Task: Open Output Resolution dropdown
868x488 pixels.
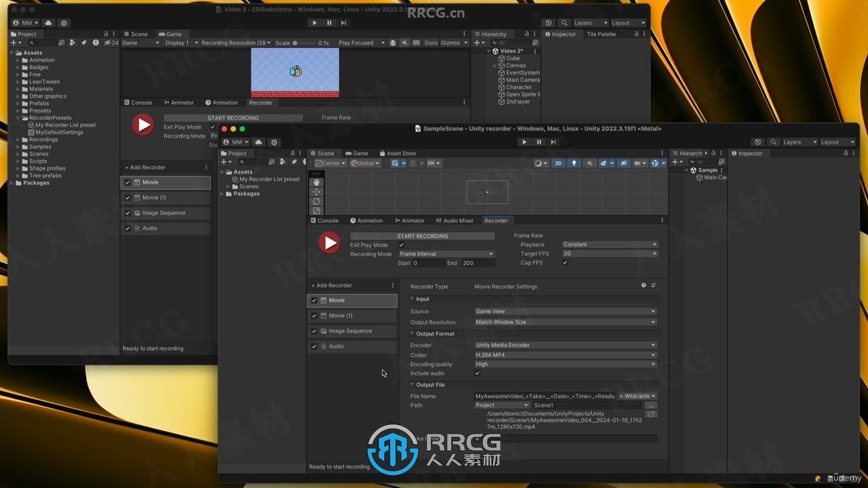Action: coord(566,323)
